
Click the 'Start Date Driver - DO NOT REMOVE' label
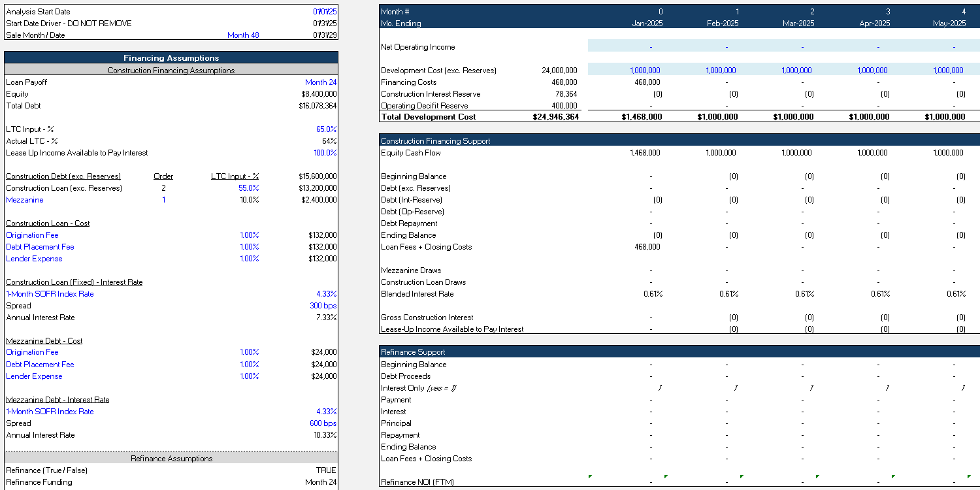point(69,24)
